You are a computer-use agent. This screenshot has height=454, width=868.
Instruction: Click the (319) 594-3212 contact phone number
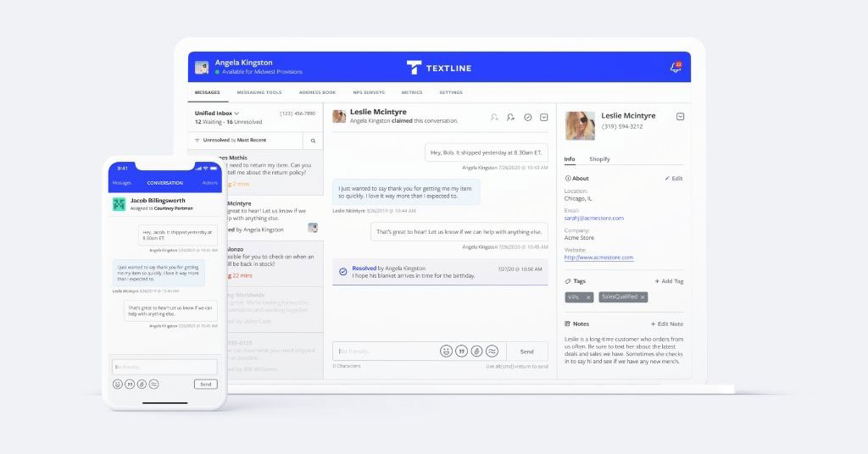622,127
